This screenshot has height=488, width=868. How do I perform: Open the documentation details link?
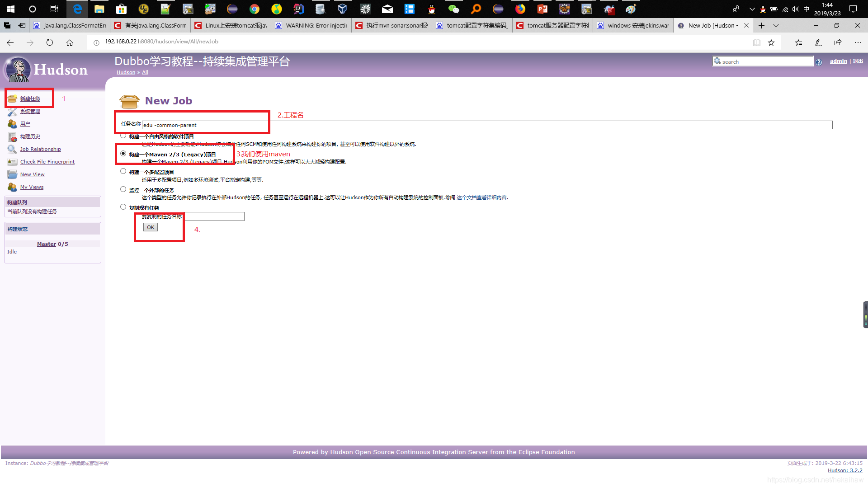point(481,197)
